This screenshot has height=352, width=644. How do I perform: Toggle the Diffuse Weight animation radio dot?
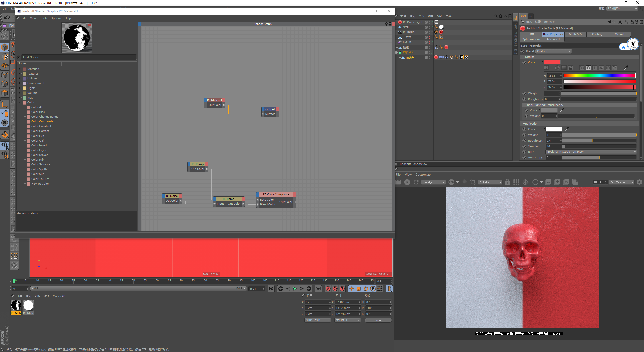(524, 93)
